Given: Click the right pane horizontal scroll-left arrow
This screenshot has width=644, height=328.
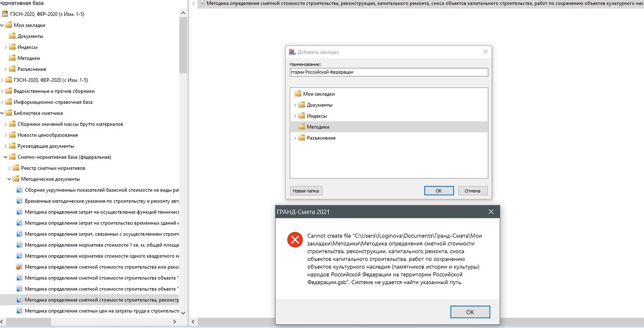Looking at the screenshot, I should pyautogui.click(x=193, y=322).
